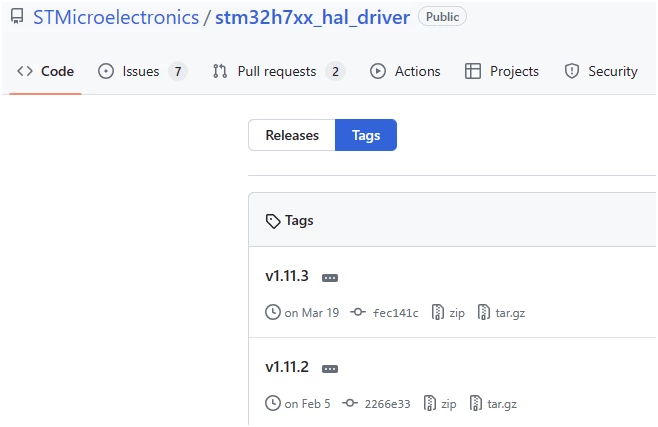658x427 pixels.
Task: Click the commit icon beside fec141c
Action: coord(358,312)
